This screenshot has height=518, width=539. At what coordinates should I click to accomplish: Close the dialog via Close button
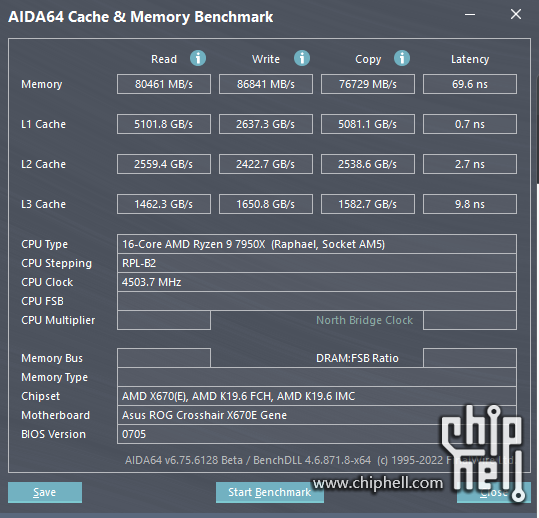coord(494,492)
